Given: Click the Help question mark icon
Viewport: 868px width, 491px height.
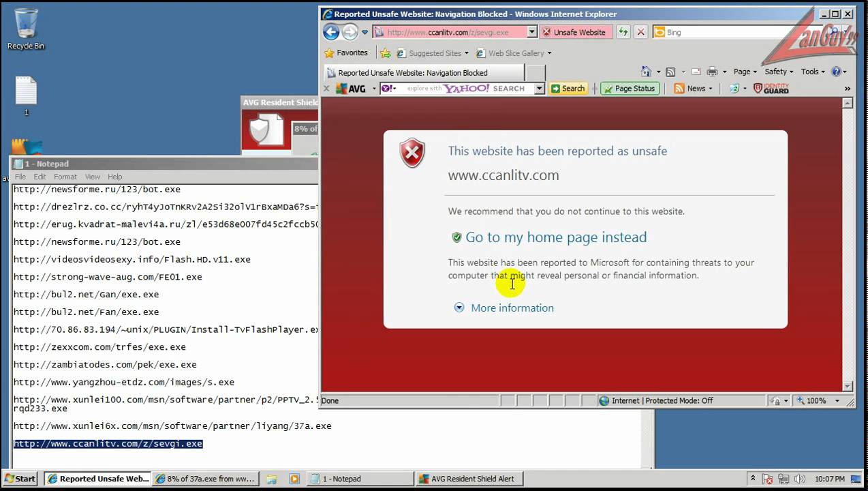Looking at the screenshot, I should coord(836,72).
